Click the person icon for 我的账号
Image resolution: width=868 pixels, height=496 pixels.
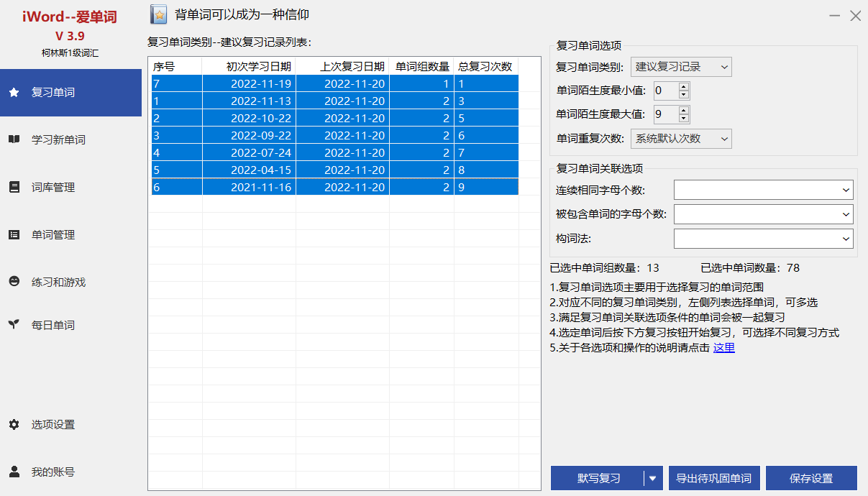(x=14, y=472)
